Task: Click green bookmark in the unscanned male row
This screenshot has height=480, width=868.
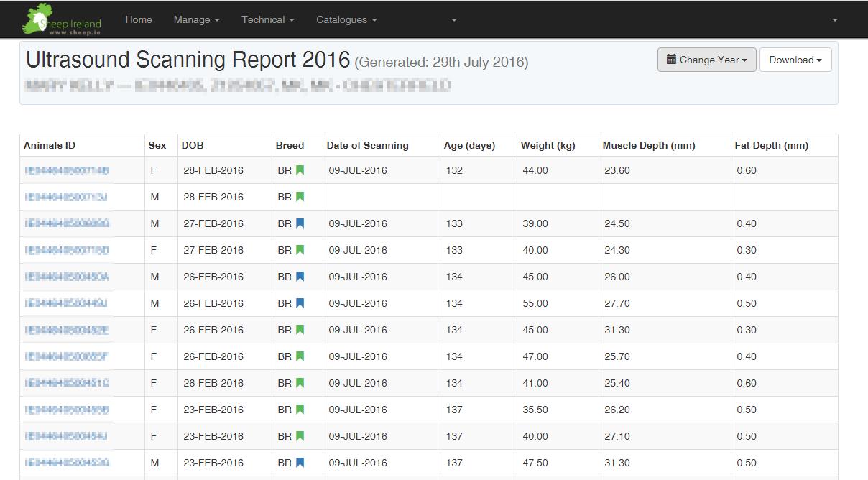Action: click(x=300, y=197)
